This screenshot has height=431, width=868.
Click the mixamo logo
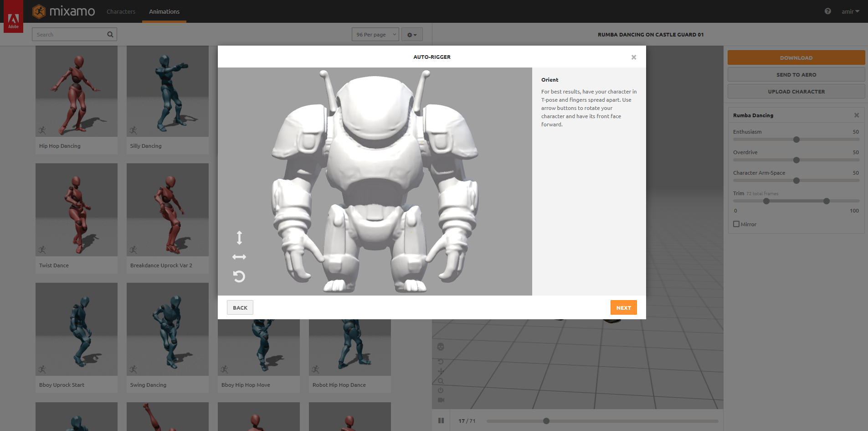coord(64,11)
